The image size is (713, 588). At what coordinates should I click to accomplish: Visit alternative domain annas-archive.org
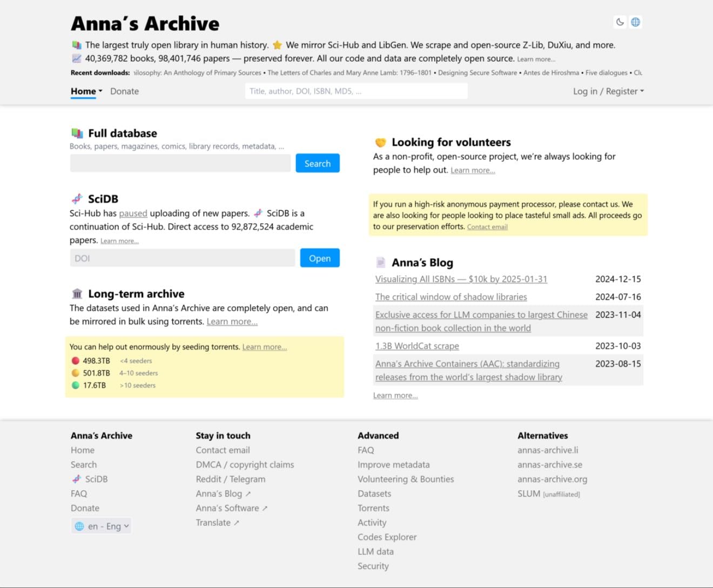[x=552, y=479]
